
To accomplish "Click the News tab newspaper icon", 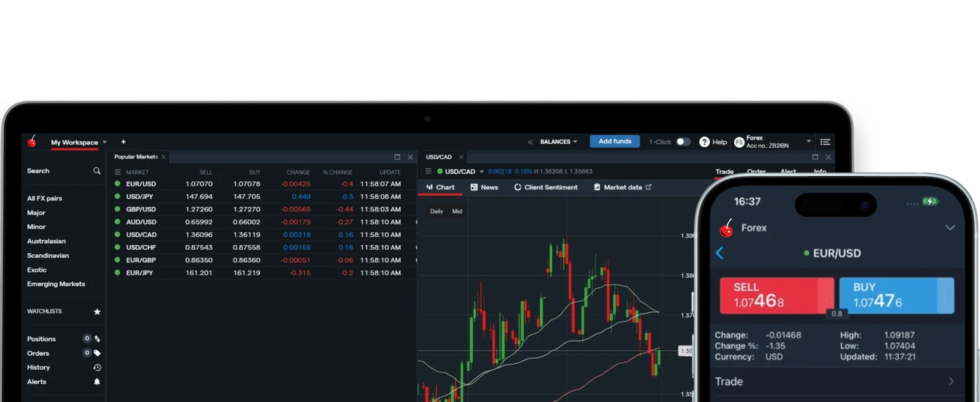I will (474, 188).
